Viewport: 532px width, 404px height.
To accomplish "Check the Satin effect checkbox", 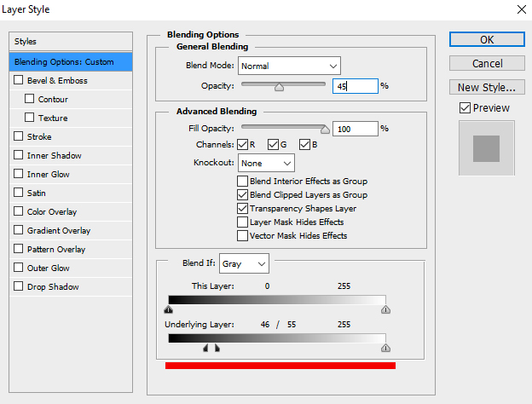I will (18, 193).
